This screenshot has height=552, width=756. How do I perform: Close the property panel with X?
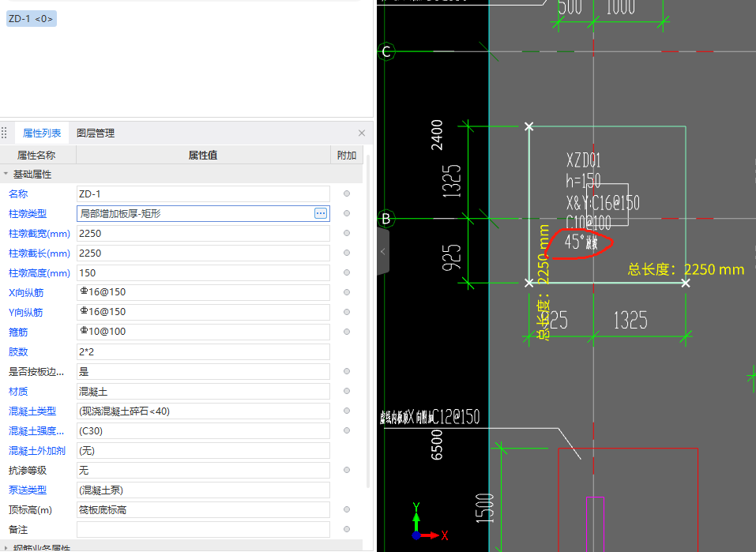pyautogui.click(x=362, y=133)
